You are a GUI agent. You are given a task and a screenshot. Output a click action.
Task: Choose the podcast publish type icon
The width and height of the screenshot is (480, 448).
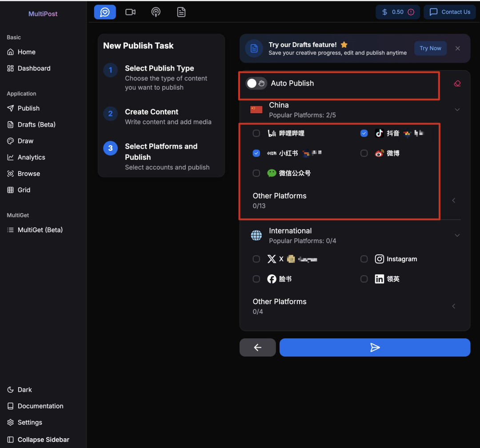coord(156,12)
